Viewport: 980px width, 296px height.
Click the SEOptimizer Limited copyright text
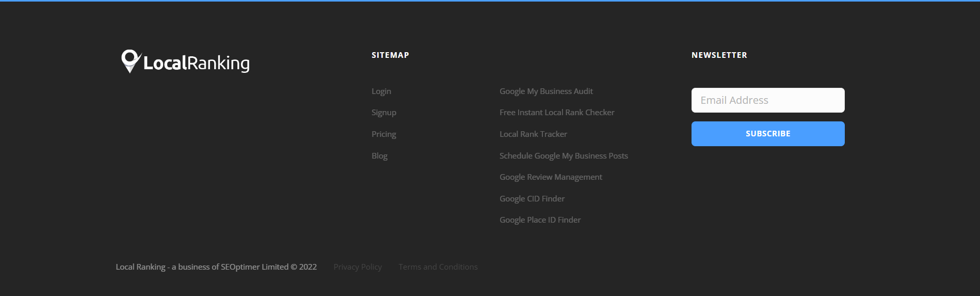click(x=216, y=267)
